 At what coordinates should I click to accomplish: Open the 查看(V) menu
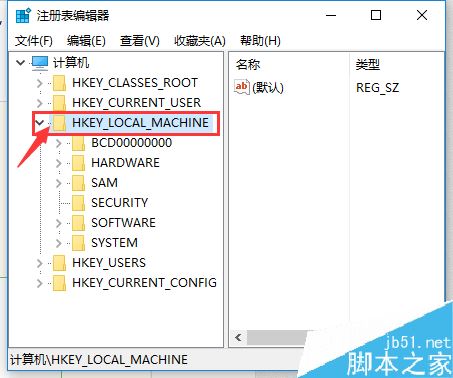pyautogui.click(x=140, y=41)
